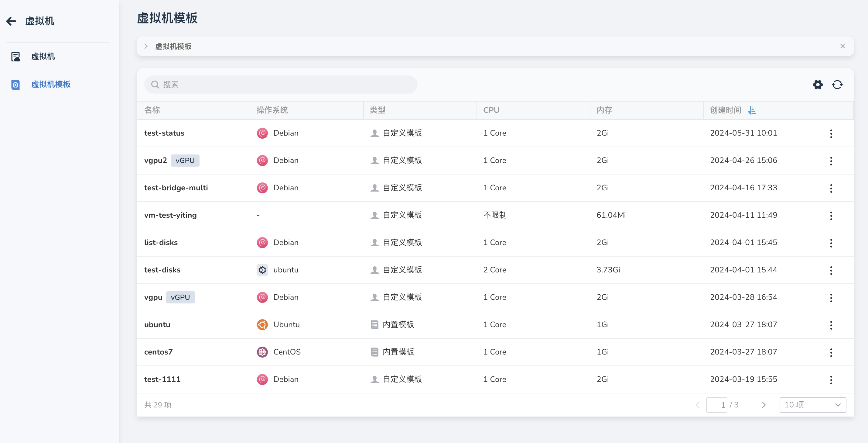
Task: Open the centos7 template
Action: coord(158,351)
